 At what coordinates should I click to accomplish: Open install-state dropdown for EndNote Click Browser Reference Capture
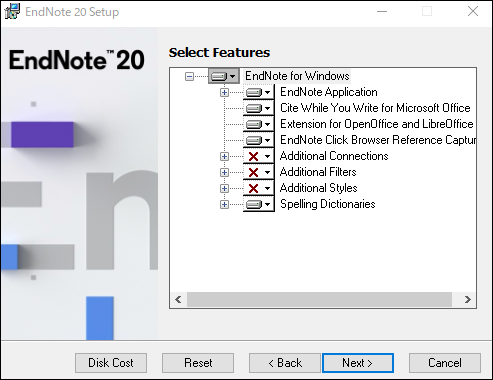[x=259, y=140]
